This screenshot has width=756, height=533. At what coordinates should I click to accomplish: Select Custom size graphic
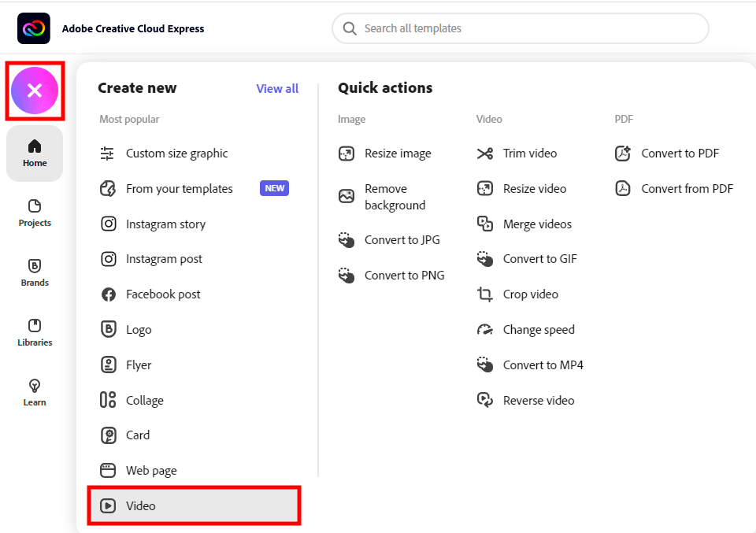(176, 154)
